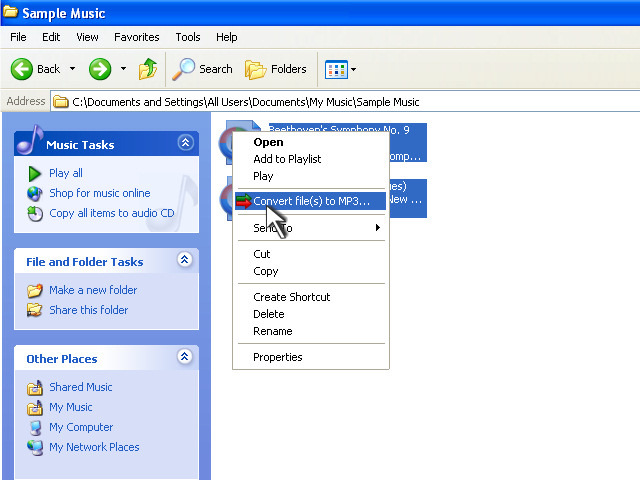This screenshot has width=640, height=480.
Task: Toggle the Folders pane icon
Action: pyautogui.click(x=255, y=69)
